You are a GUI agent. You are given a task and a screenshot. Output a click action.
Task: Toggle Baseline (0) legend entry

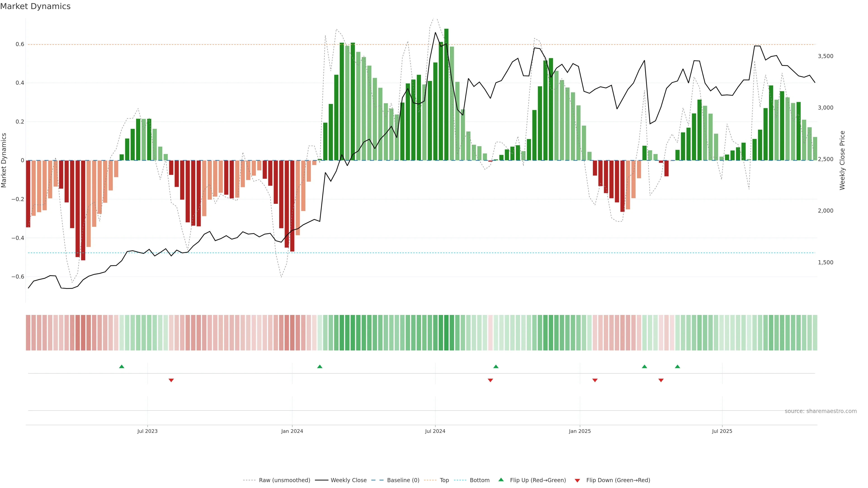coord(403,480)
